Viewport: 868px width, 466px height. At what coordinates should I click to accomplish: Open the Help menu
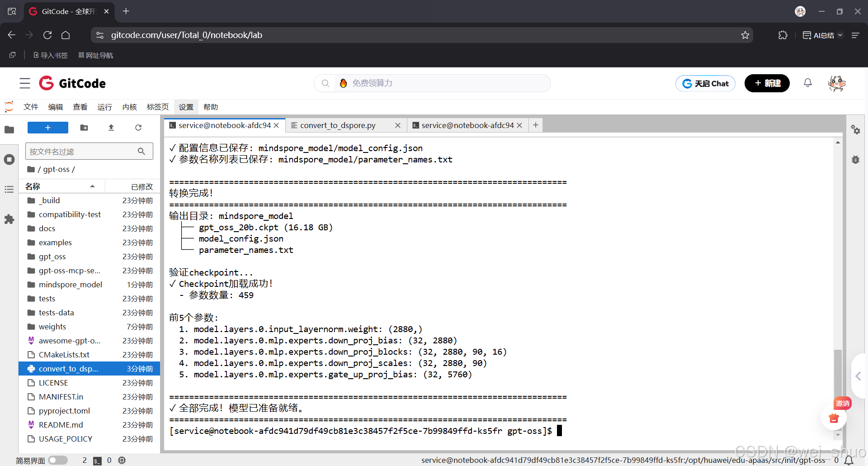point(211,107)
